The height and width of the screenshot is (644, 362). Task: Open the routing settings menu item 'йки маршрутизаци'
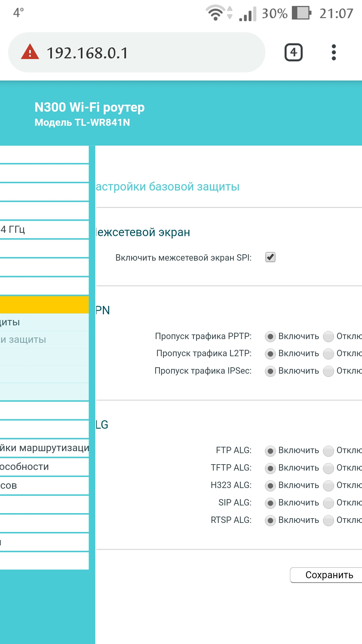point(44,448)
